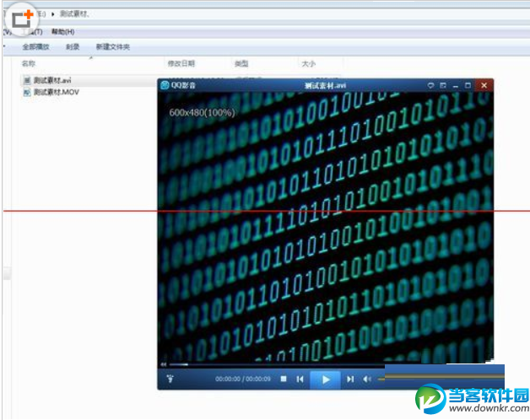Open the player toolbox icon at bottom left
This screenshot has width=530, height=420.
(x=170, y=379)
